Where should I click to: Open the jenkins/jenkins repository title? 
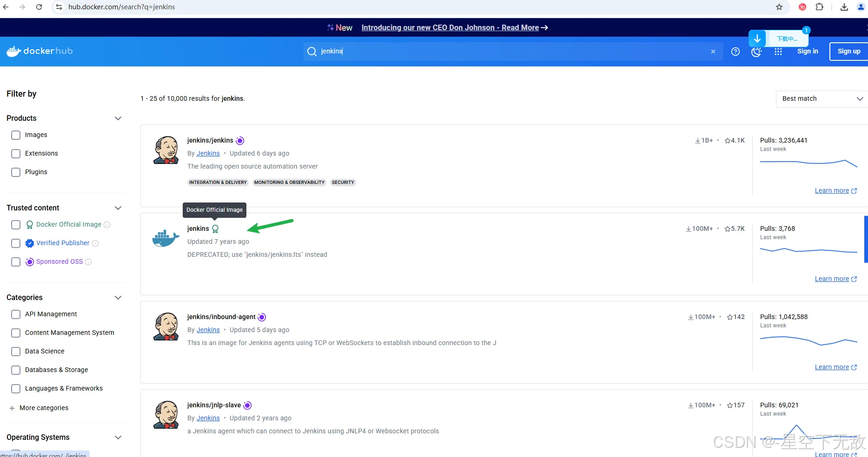click(x=210, y=140)
